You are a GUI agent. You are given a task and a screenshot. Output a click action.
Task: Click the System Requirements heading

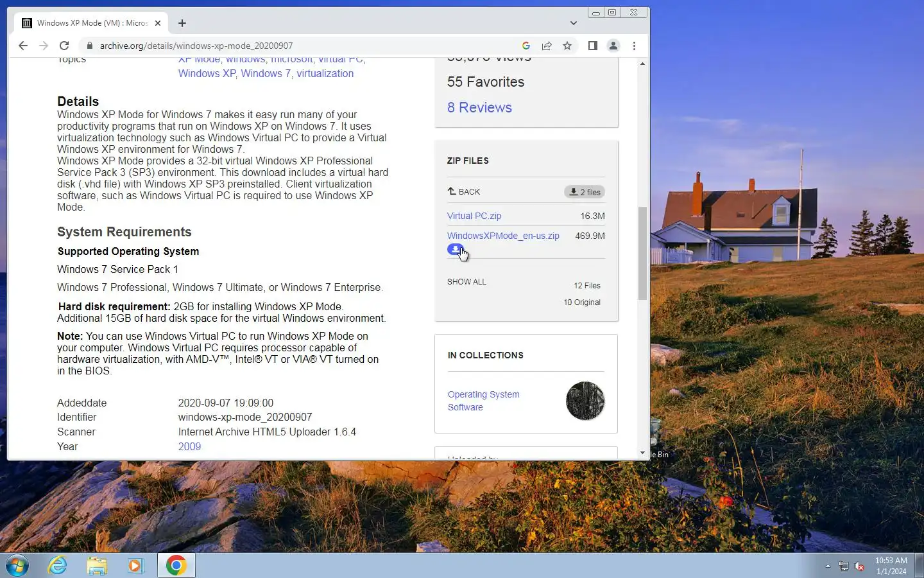(124, 232)
